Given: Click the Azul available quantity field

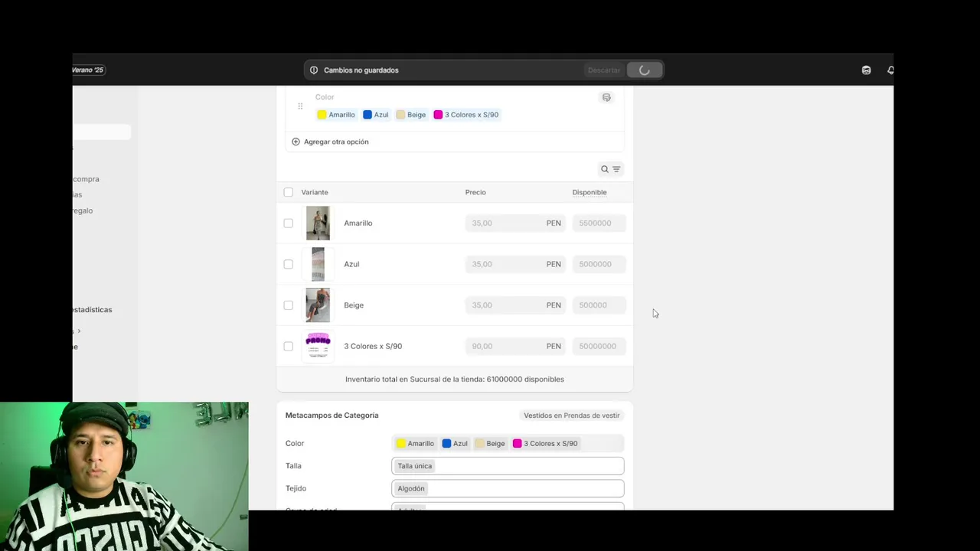Looking at the screenshot, I should pyautogui.click(x=599, y=264).
